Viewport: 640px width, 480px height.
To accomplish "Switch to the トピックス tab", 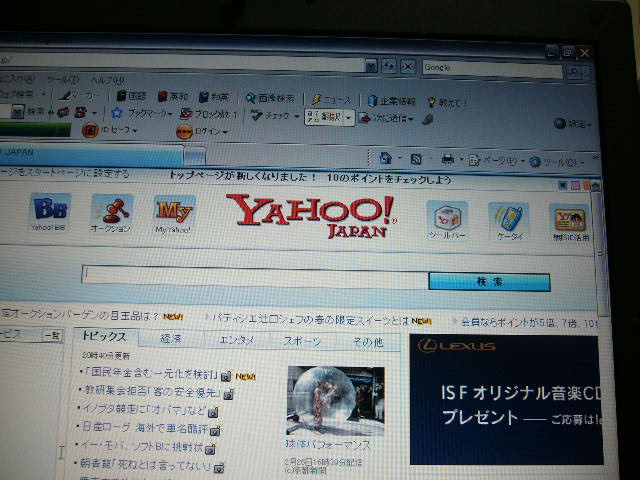I will click(x=105, y=337).
